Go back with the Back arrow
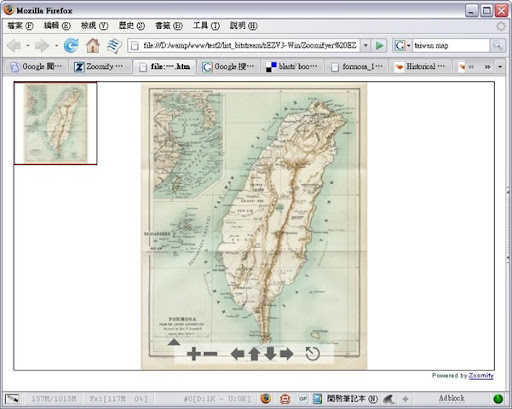This screenshot has width=512, height=409. [14, 46]
